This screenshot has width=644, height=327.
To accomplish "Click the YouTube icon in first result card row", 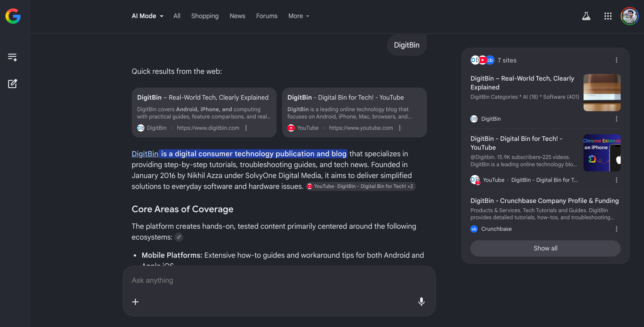I will point(291,128).
